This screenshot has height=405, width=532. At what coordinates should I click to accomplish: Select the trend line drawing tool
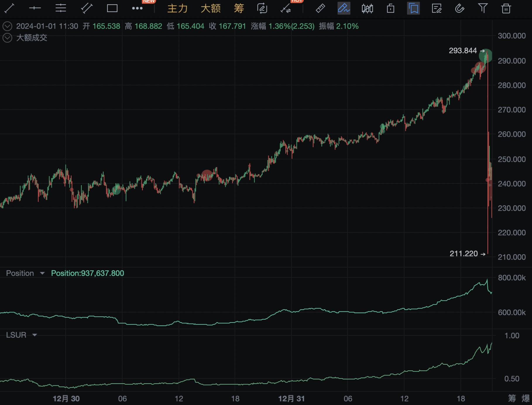[x=9, y=8]
